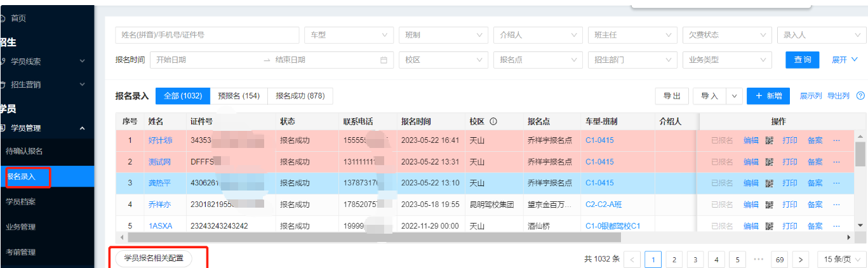Click info icon beside 校区 column header
This screenshot has height=268, width=868.
(x=493, y=121)
